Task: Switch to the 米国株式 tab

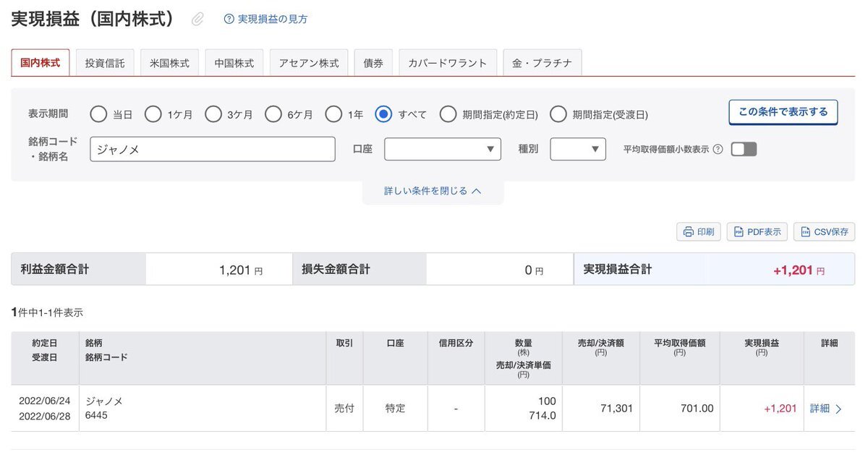Action: pyautogui.click(x=169, y=63)
